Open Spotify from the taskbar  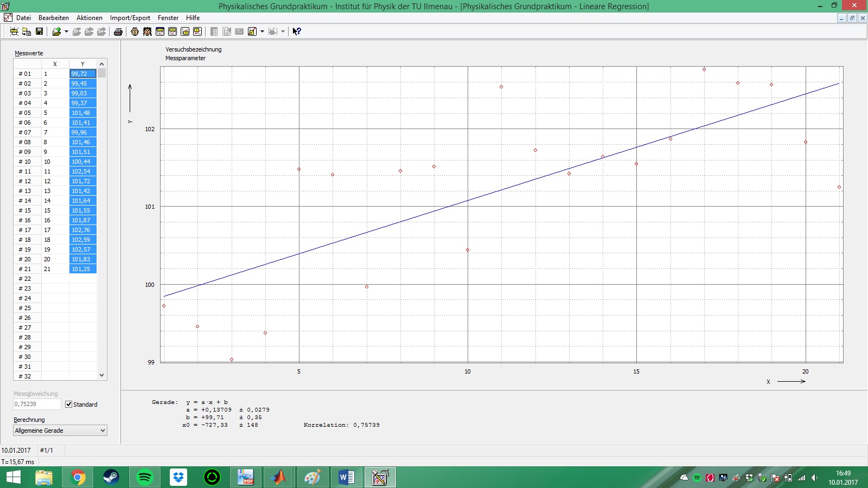pyautogui.click(x=145, y=477)
